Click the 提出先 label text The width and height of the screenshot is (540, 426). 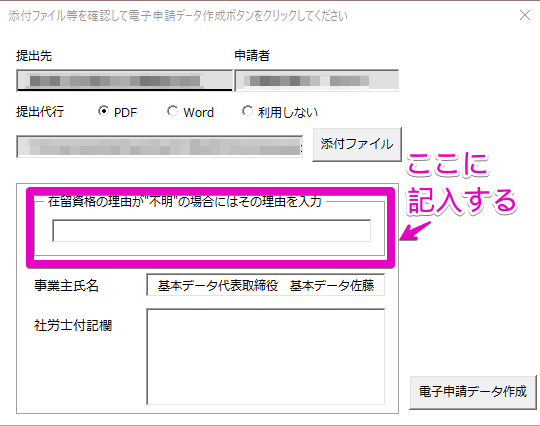tap(34, 56)
